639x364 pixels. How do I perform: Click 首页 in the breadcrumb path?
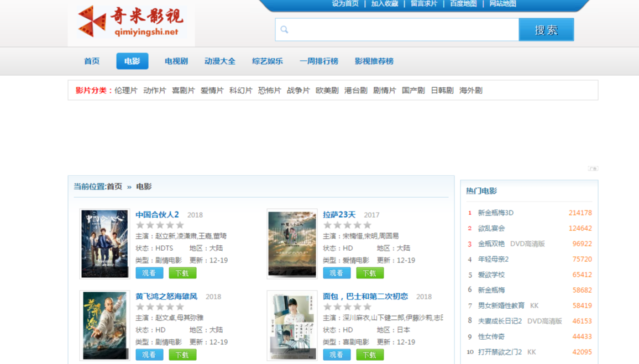(x=114, y=187)
